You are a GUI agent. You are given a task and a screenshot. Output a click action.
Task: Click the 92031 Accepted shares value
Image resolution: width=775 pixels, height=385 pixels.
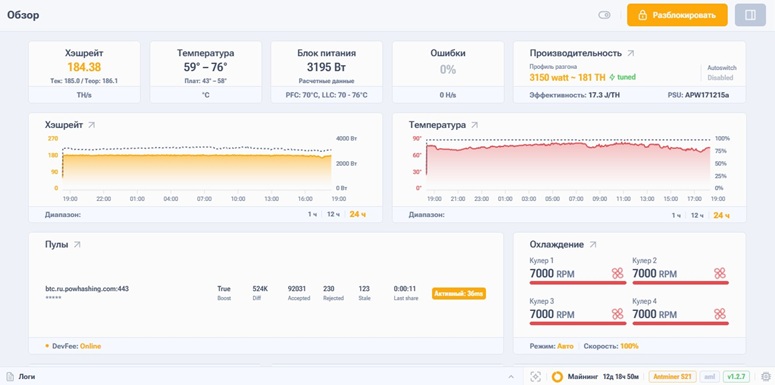297,289
